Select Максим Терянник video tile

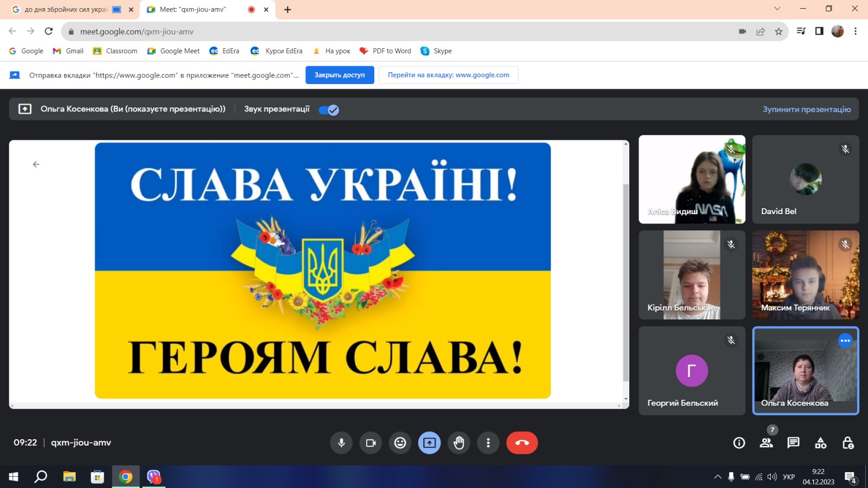[x=805, y=275]
